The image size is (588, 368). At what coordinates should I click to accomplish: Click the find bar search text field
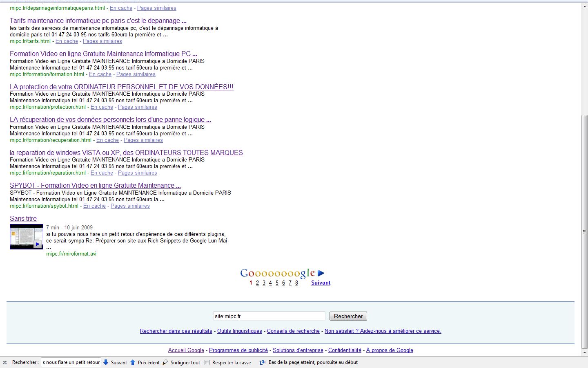(71, 362)
